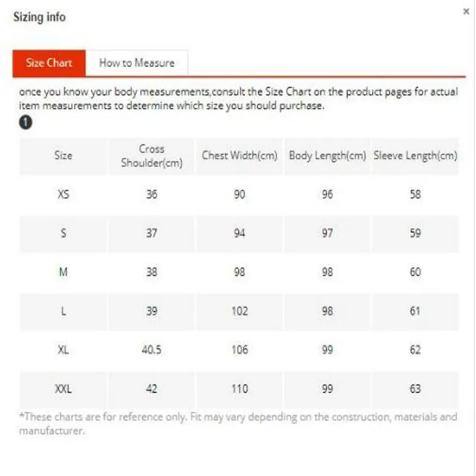Viewport: 476px width, 476px height.
Task: Select the L size row label
Action: point(63,311)
